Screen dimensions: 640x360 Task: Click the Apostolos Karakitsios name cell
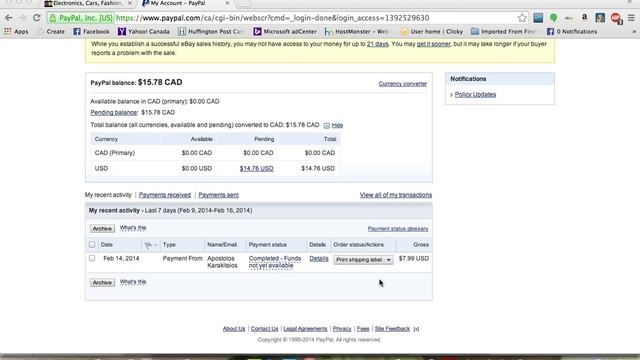222,262
